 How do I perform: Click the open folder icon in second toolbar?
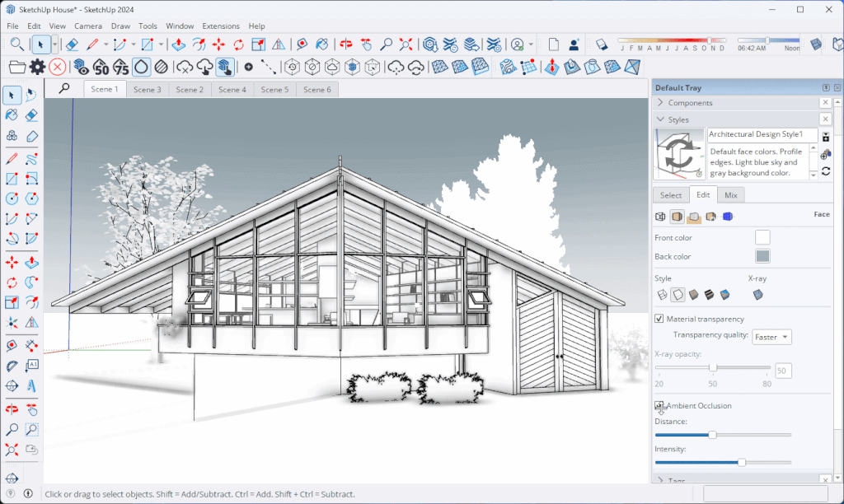point(17,68)
